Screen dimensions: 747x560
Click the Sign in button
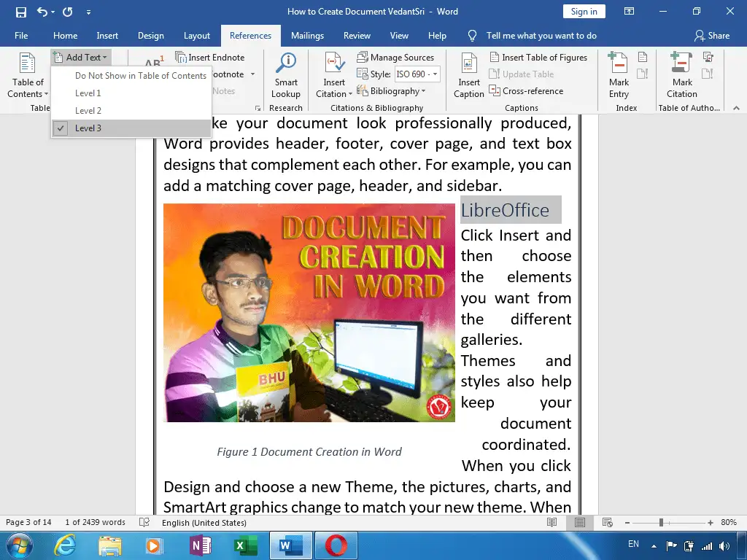coord(584,12)
